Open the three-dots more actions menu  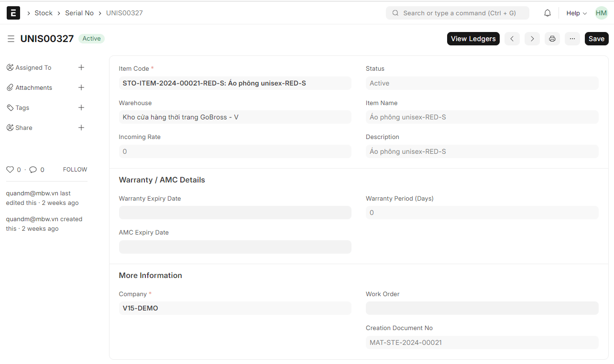pyautogui.click(x=572, y=39)
